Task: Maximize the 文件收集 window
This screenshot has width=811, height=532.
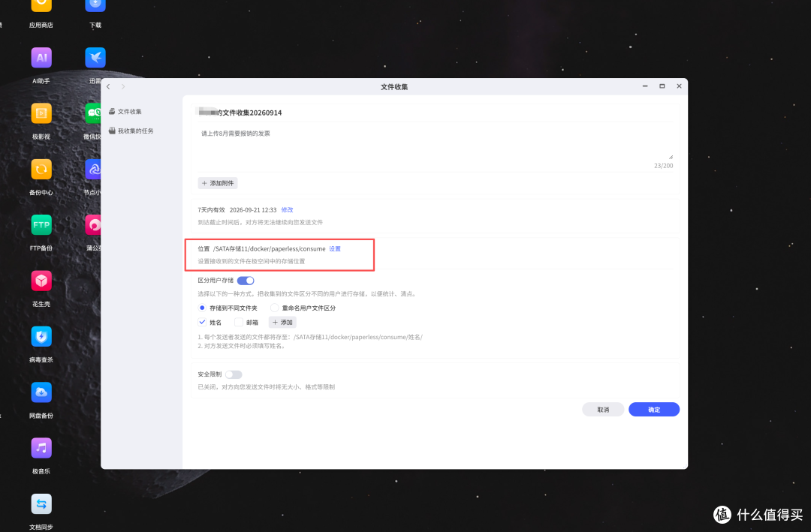Action: point(662,86)
